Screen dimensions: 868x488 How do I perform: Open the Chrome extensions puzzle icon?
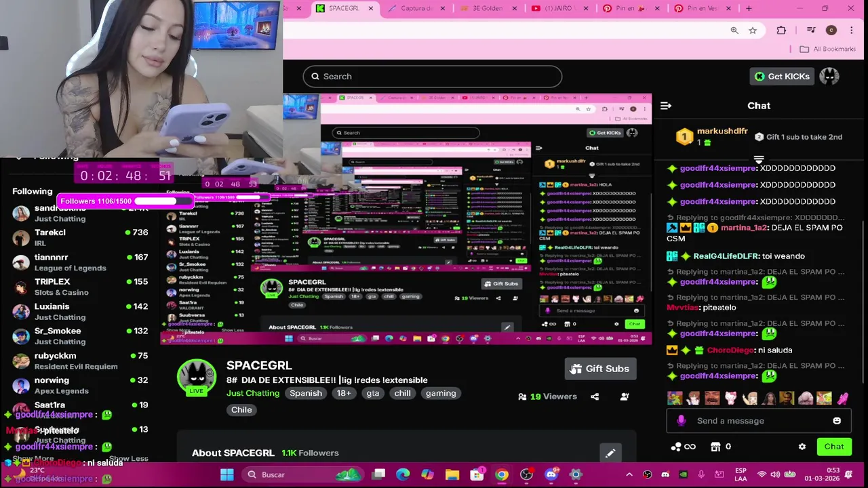[781, 30]
